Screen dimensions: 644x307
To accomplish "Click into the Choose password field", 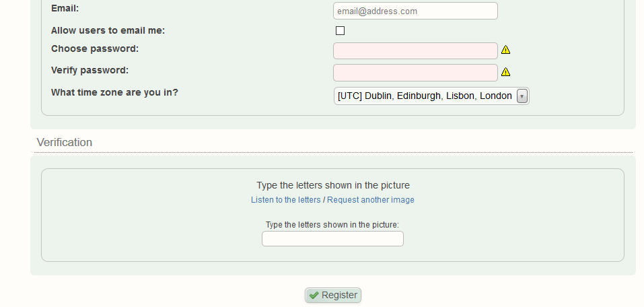I will click(x=415, y=51).
